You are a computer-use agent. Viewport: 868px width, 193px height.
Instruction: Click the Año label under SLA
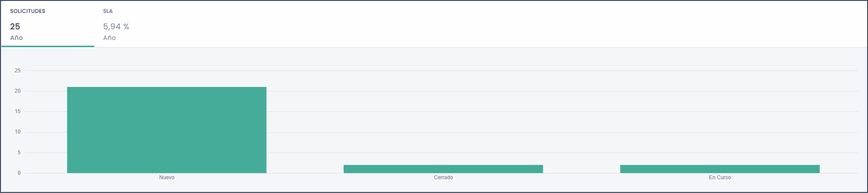point(109,38)
